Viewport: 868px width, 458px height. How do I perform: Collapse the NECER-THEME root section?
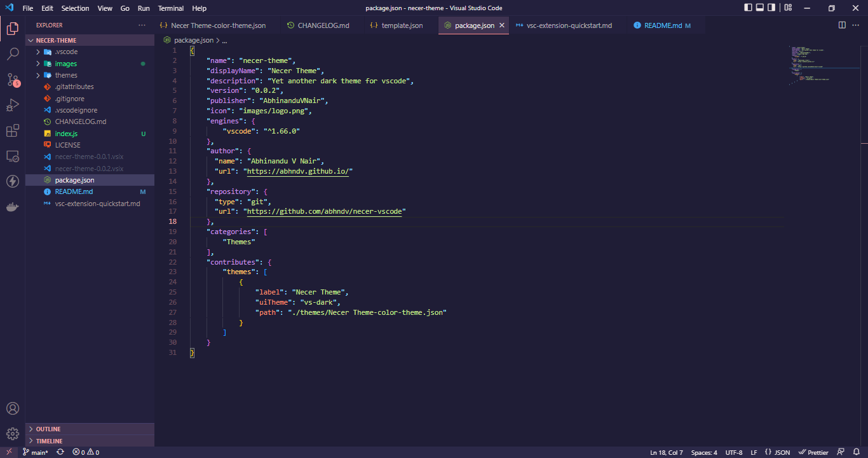(90, 40)
